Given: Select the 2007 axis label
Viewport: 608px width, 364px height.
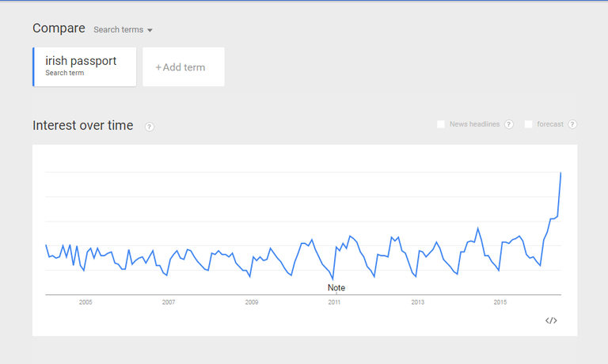Looking at the screenshot, I should [x=169, y=302].
